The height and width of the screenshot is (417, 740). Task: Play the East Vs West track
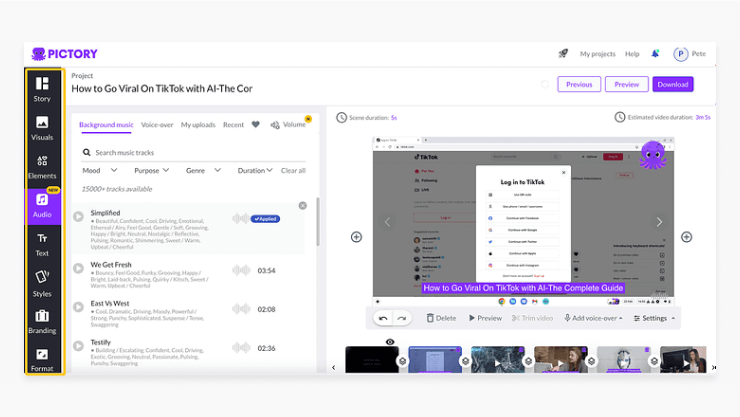coord(78,307)
